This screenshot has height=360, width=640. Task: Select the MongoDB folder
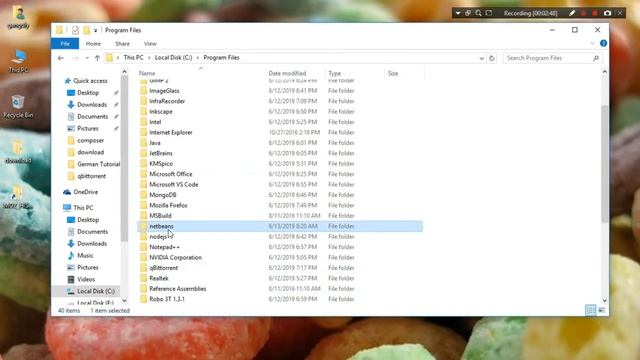pos(162,195)
